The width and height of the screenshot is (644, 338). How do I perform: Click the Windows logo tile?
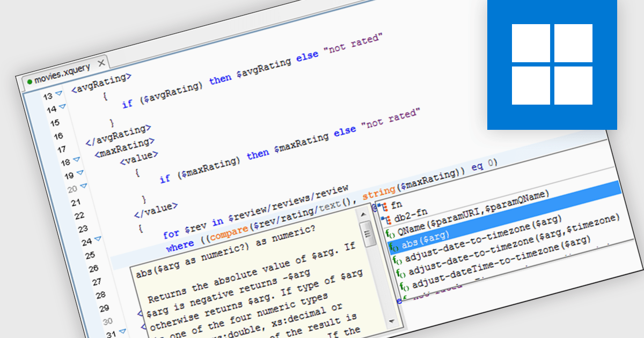pos(552,64)
